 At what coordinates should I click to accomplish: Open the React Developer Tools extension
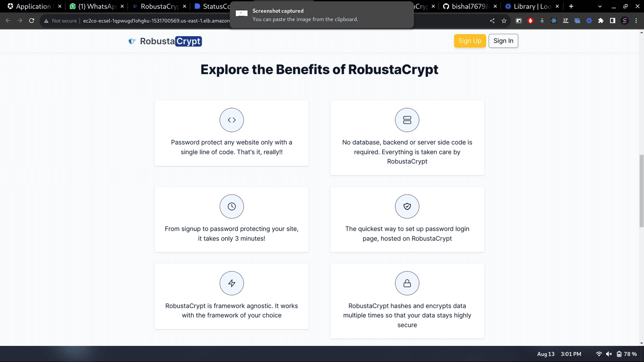(x=554, y=21)
